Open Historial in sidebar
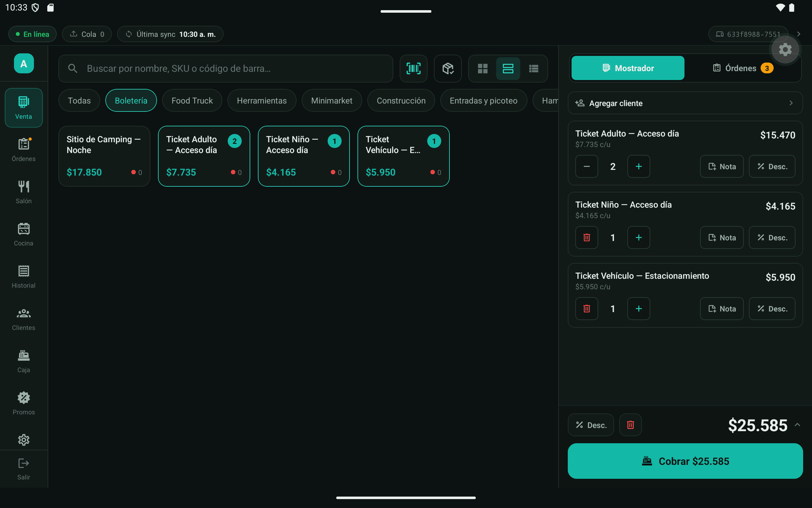Screen dimensions: 812x508 (23, 277)
